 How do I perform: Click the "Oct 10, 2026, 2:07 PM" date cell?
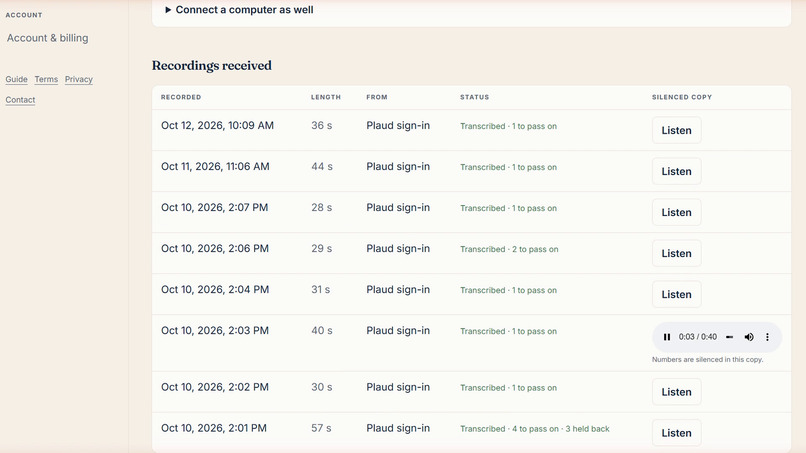tap(214, 208)
